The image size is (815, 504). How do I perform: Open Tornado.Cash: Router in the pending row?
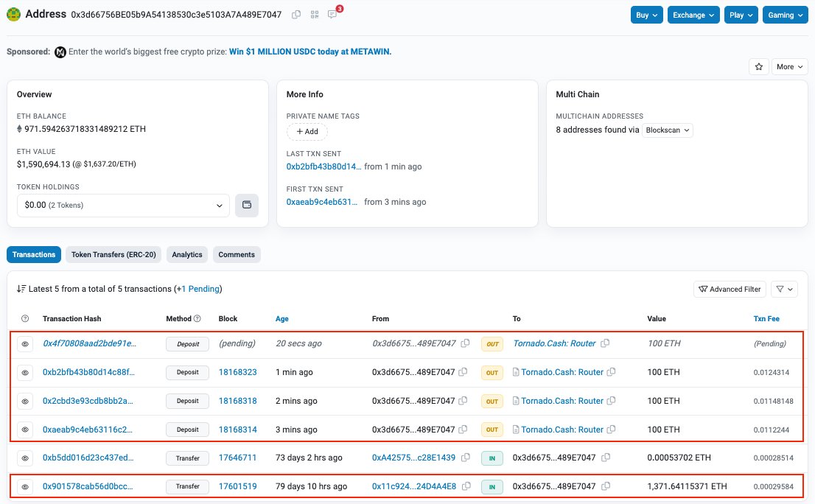click(555, 343)
